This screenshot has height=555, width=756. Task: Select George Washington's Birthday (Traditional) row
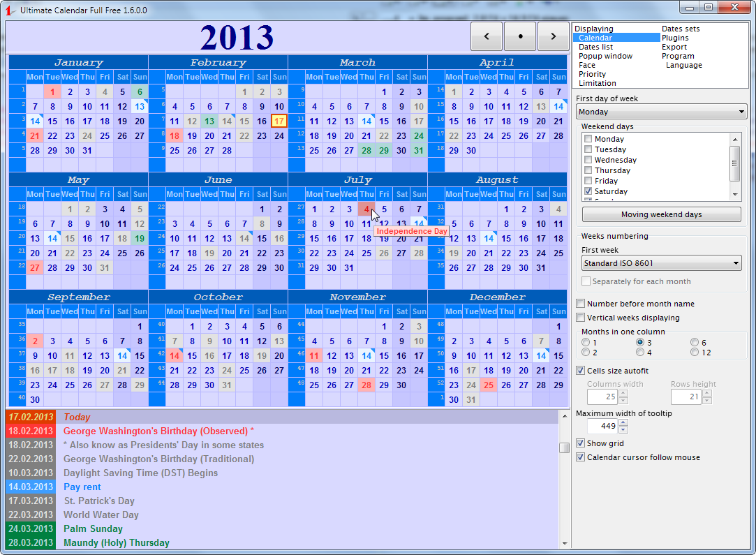[282, 459]
